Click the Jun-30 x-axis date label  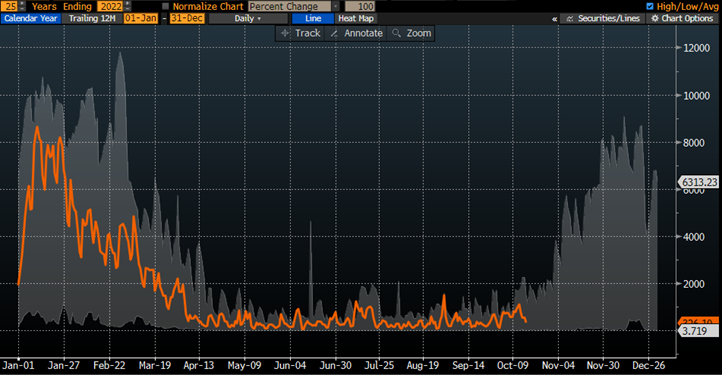click(336, 365)
